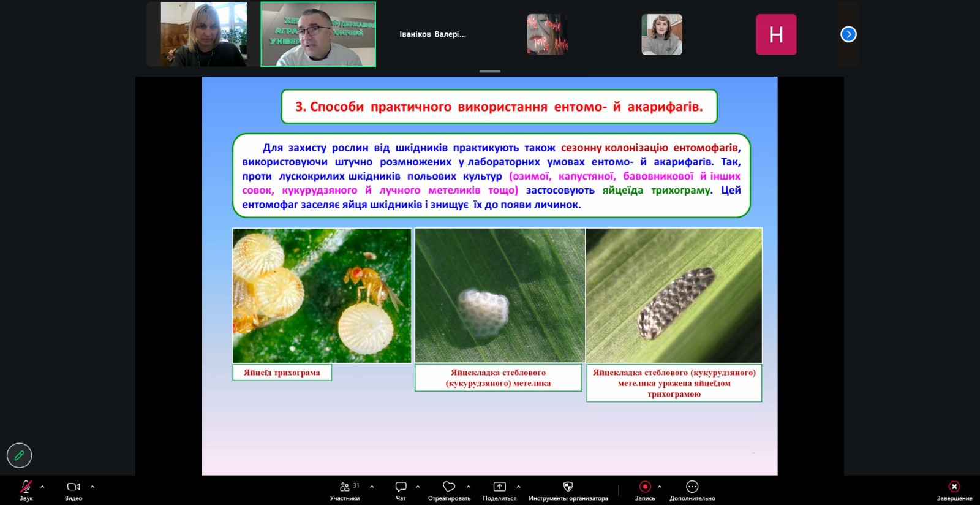Toggle recording with the Запись button
Image resolution: width=980 pixels, height=505 pixels.
(x=644, y=487)
